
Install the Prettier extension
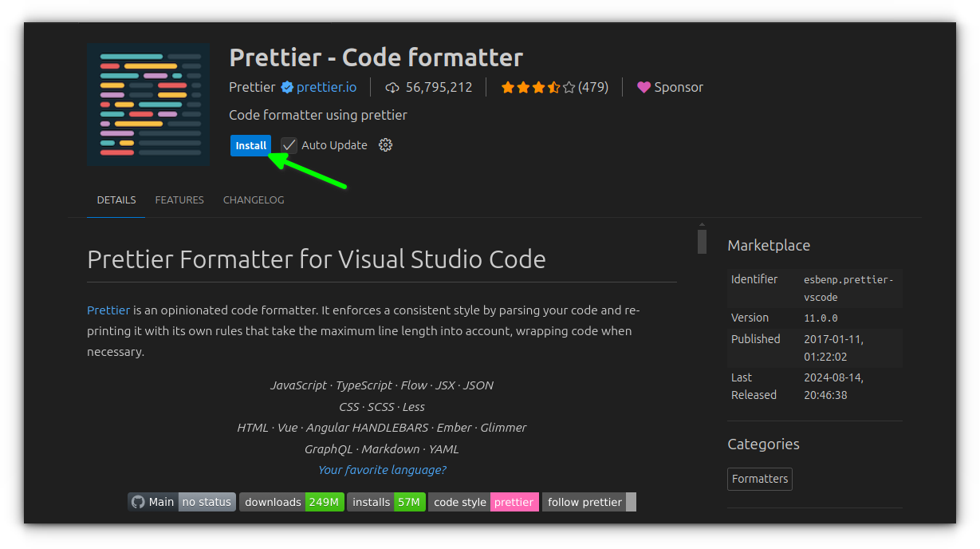click(250, 145)
